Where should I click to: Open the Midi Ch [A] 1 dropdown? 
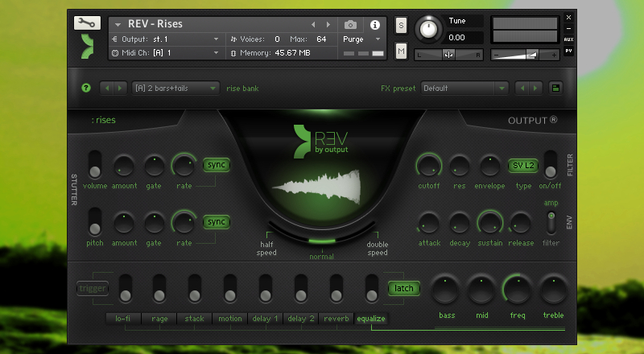[167, 53]
